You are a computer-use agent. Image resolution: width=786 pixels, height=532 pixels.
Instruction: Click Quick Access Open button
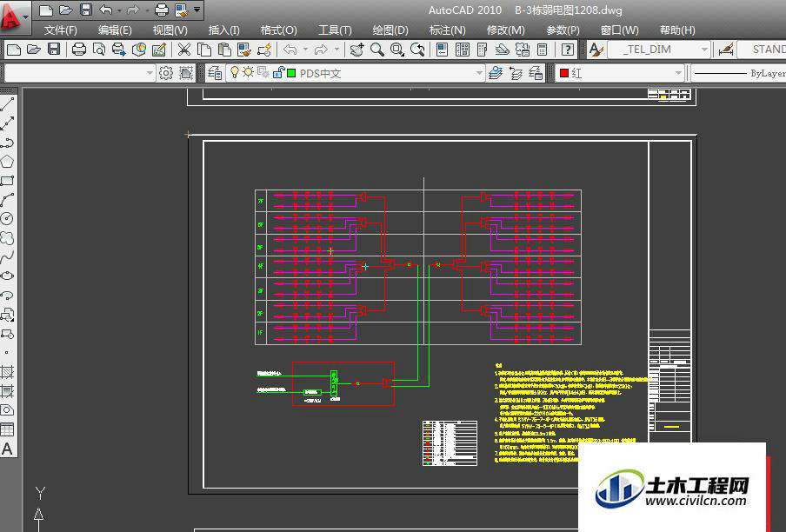(66, 10)
